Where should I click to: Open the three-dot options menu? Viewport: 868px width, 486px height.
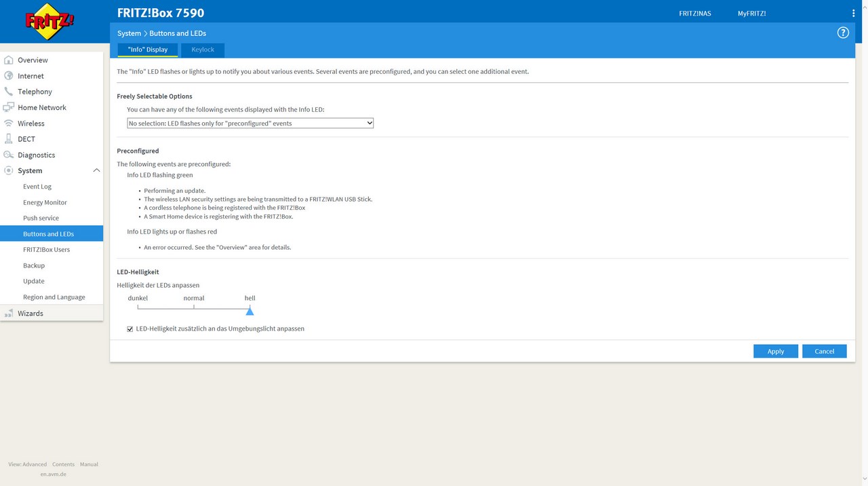tap(853, 13)
